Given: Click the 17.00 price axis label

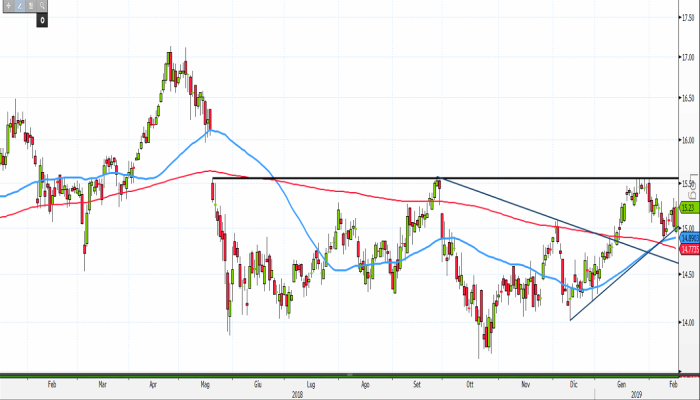Looking at the screenshot, I should [x=688, y=56].
